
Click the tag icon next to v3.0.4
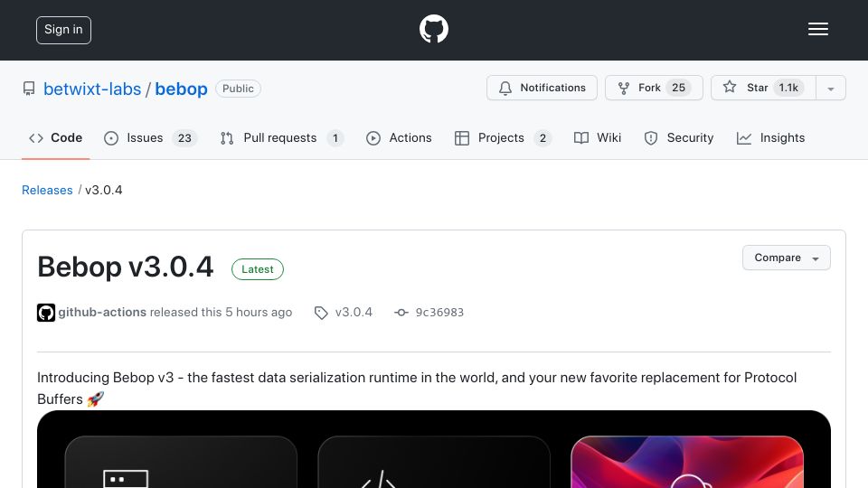pos(321,313)
